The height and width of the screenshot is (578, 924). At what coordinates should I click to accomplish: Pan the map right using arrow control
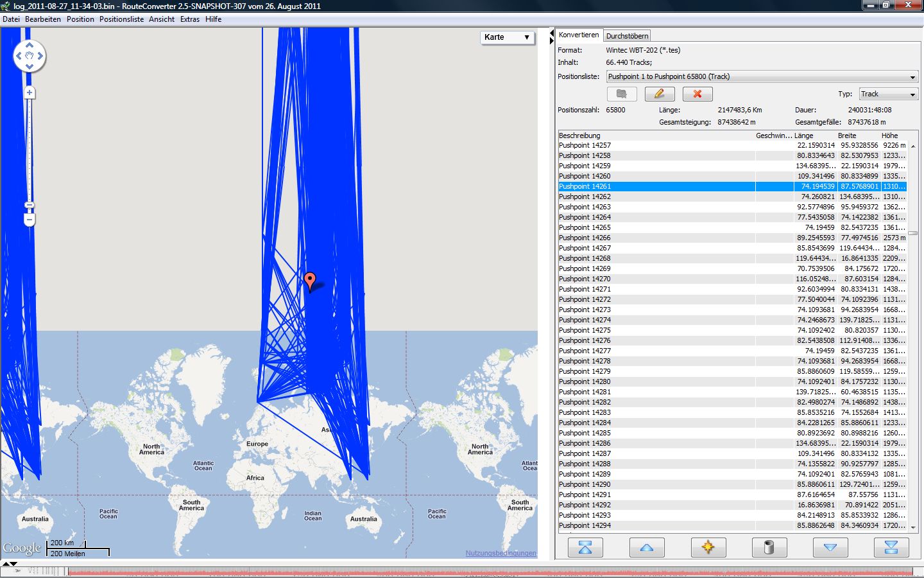pyautogui.click(x=40, y=56)
